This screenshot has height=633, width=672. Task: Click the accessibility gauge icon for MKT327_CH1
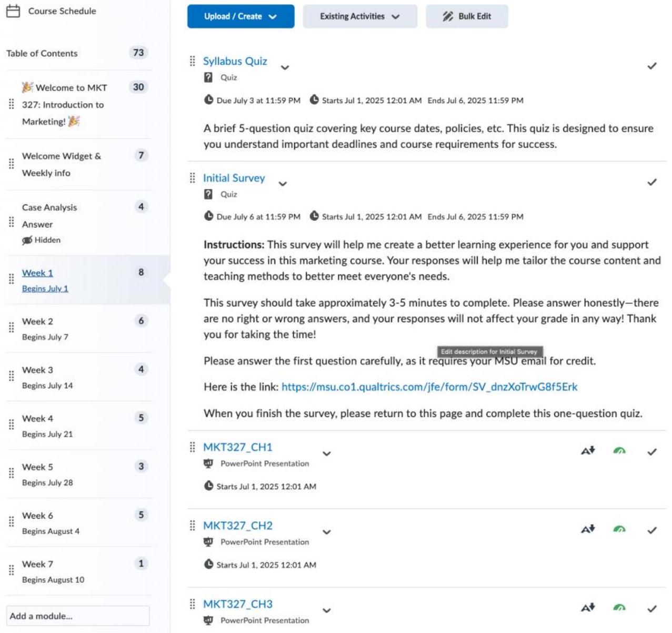619,451
